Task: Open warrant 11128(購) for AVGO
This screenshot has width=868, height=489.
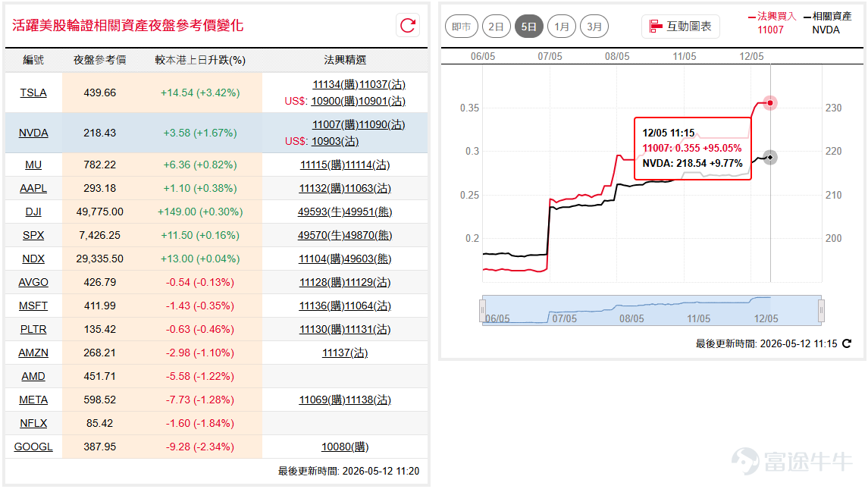Action: click(322, 283)
